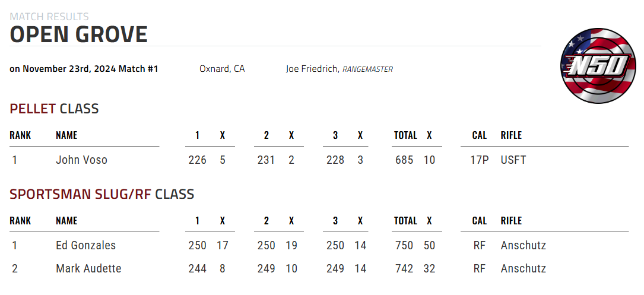This screenshot has height=295, width=644.
Task: Click John Voso's name
Action: click(81, 160)
